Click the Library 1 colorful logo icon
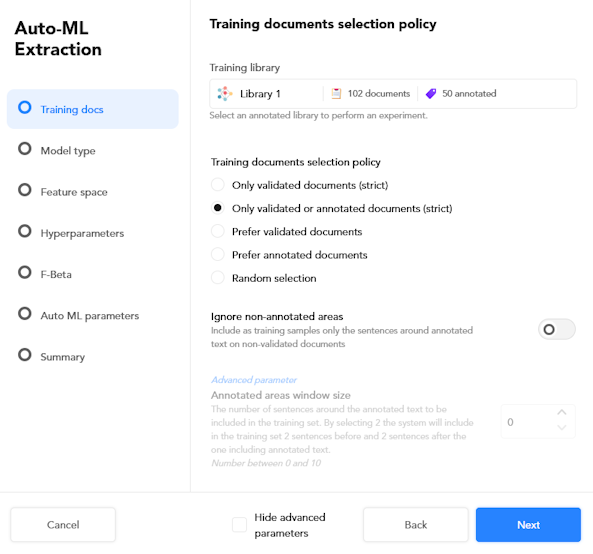Screen dimensions: 593x554 [x=225, y=93]
